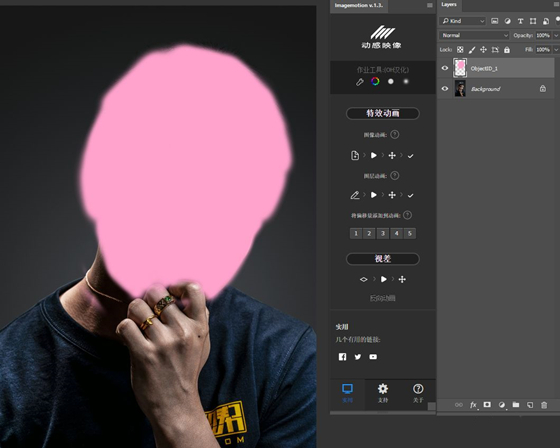Click the document icon in the image animation row

(355, 155)
